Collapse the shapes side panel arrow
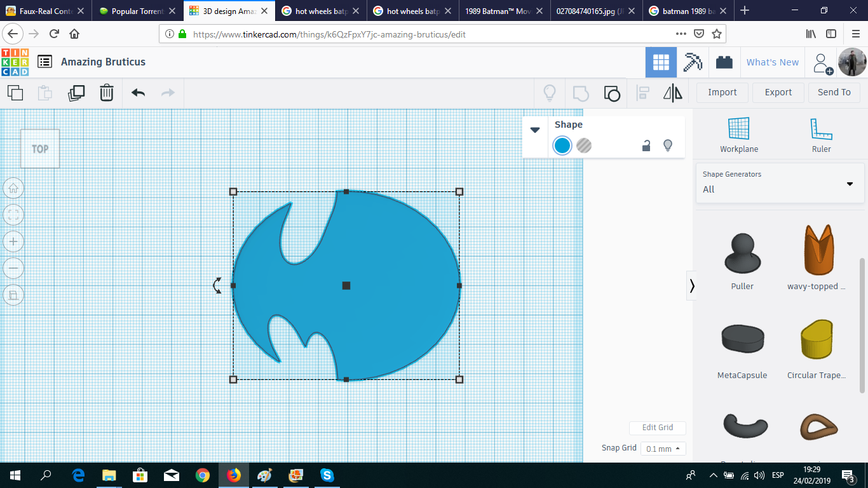Viewport: 868px width, 488px height. pos(692,287)
